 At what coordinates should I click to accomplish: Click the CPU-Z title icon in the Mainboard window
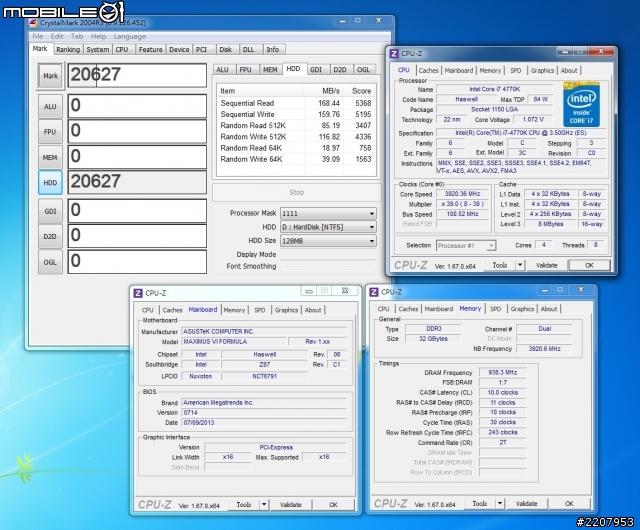point(138,293)
